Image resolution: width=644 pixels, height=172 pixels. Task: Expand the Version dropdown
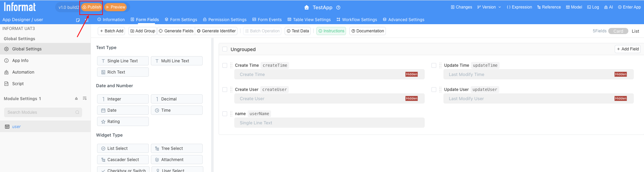[x=489, y=7]
